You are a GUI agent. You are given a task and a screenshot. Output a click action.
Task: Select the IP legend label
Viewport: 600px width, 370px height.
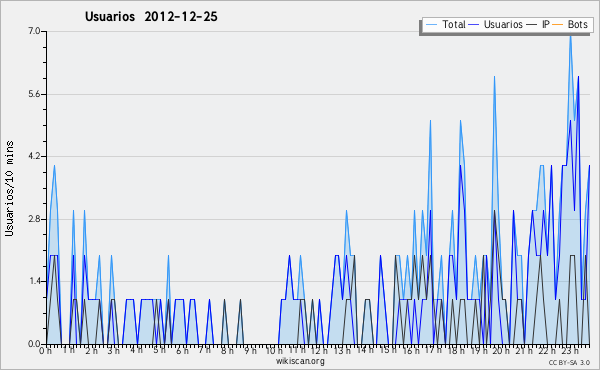(546, 24)
